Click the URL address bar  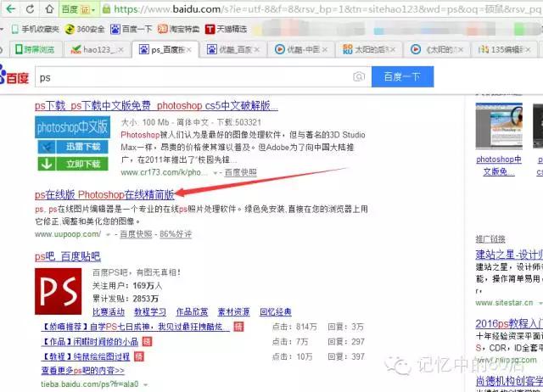(322, 9)
